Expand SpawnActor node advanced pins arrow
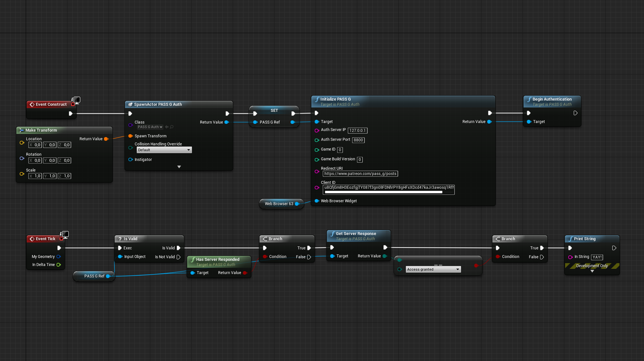The width and height of the screenshot is (644, 361). tap(179, 167)
